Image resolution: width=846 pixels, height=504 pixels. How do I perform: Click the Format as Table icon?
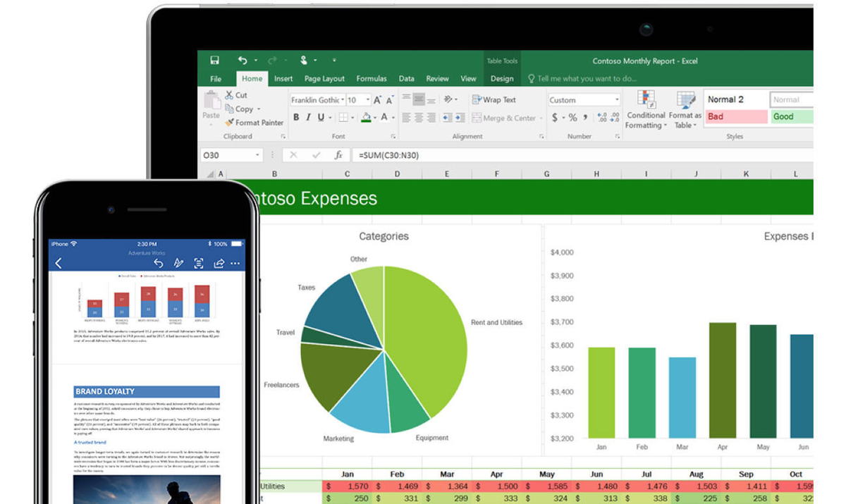pyautogui.click(x=685, y=100)
